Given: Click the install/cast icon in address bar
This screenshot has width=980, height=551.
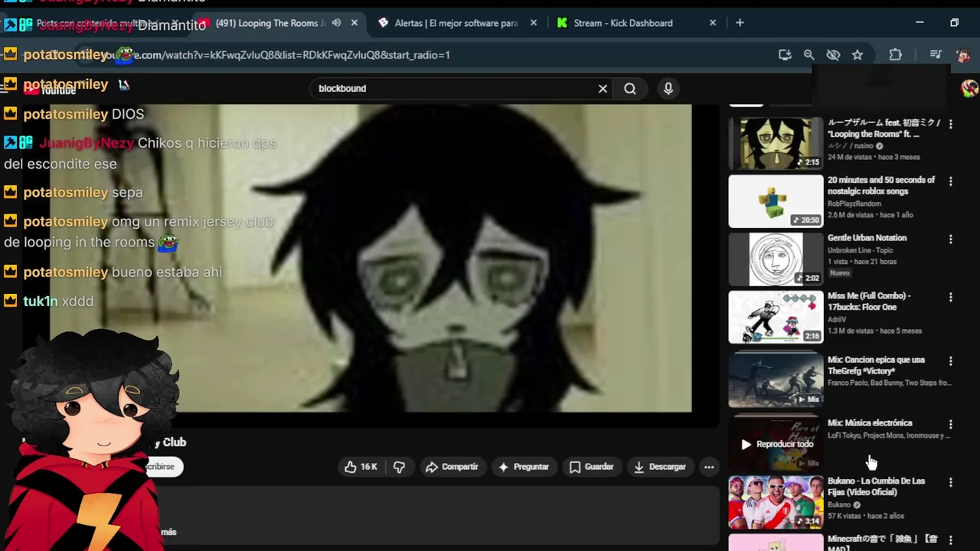Looking at the screenshot, I should click(x=785, y=55).
